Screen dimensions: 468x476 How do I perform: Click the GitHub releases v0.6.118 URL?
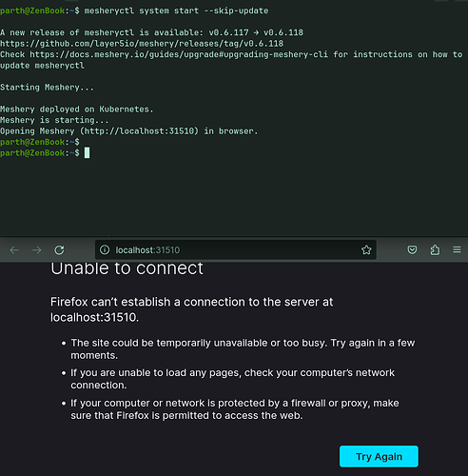tap(142, 44)
